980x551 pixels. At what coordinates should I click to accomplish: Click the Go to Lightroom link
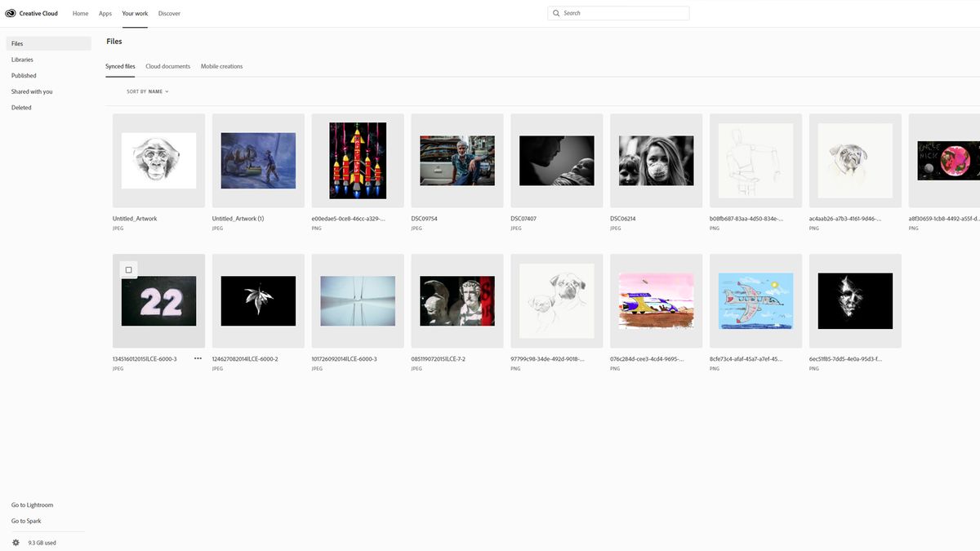[32, 504]
